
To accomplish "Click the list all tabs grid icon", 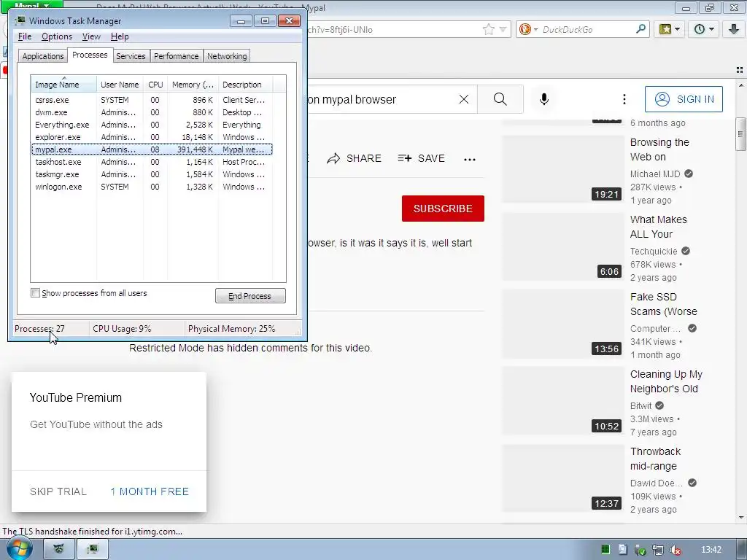I will click(x=740, y=70).
